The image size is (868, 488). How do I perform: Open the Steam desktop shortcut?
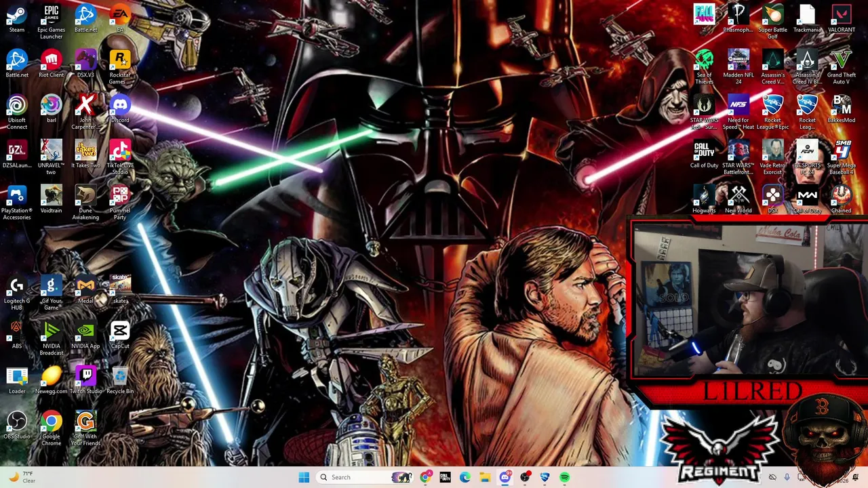pyautogui.click(x=17, y=19)
